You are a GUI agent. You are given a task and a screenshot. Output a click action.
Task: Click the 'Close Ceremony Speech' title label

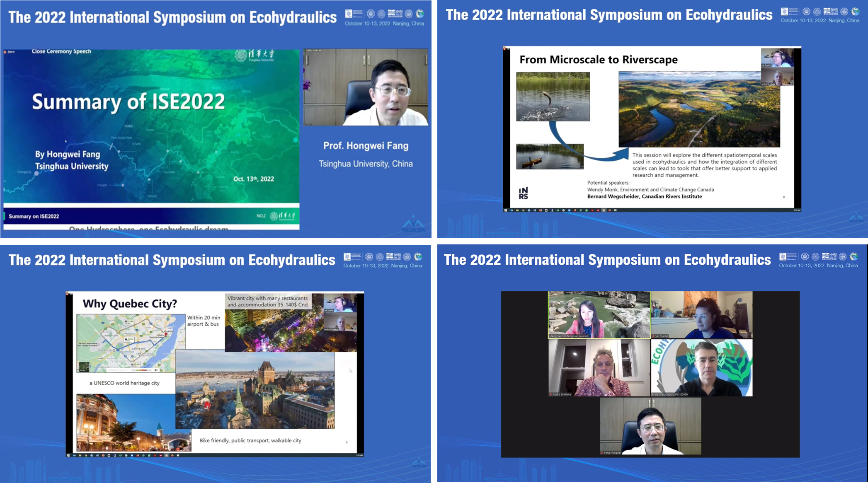pos(61,51)
